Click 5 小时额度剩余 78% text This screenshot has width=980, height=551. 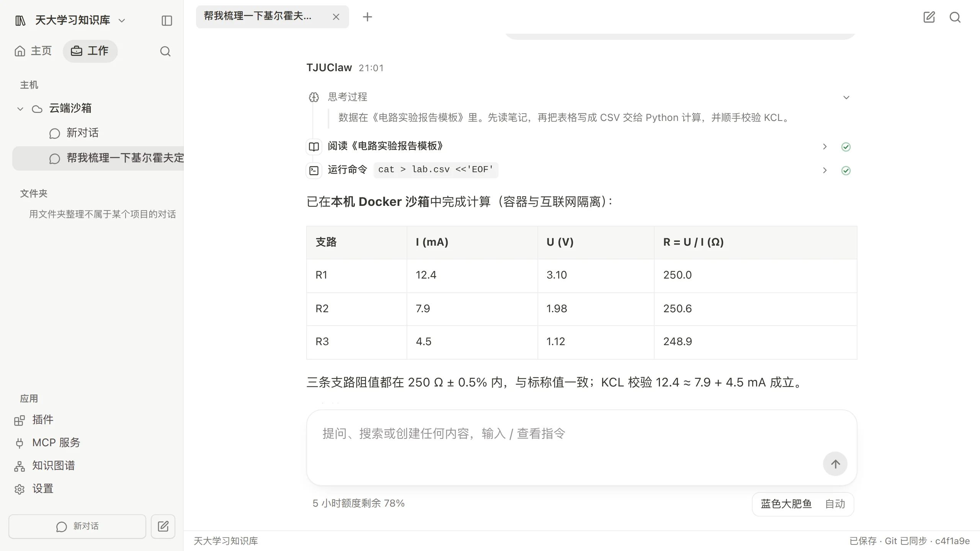point(358,503)
